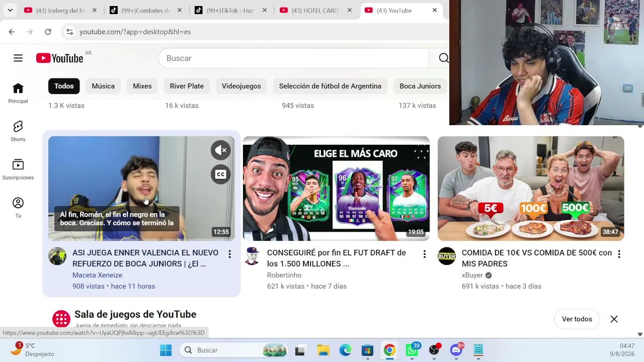Image resolution: width=644 pixels, height=362 pixels.
Task: Open the xBuyer channel avatar
Action: tap(447, 256)
